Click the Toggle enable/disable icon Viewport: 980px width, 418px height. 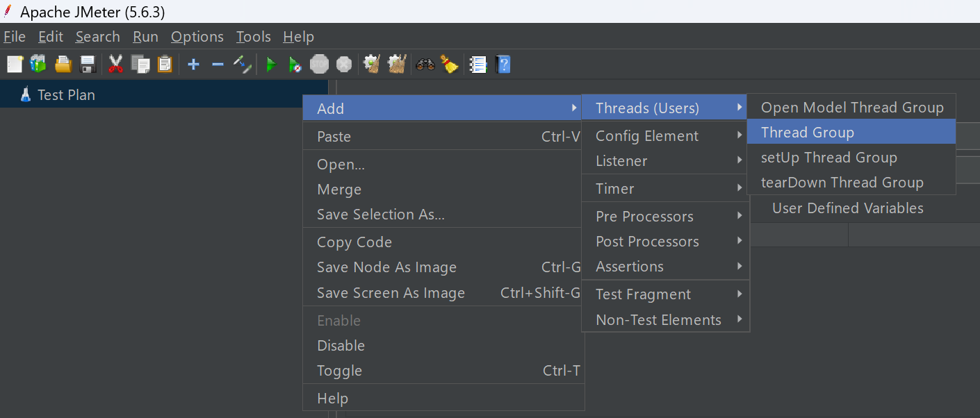click(242, 65)
